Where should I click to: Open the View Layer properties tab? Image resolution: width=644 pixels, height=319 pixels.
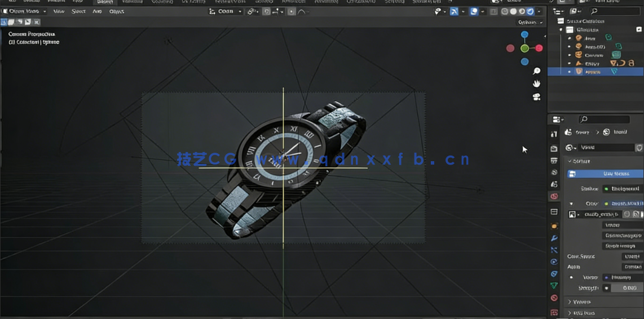554,172
